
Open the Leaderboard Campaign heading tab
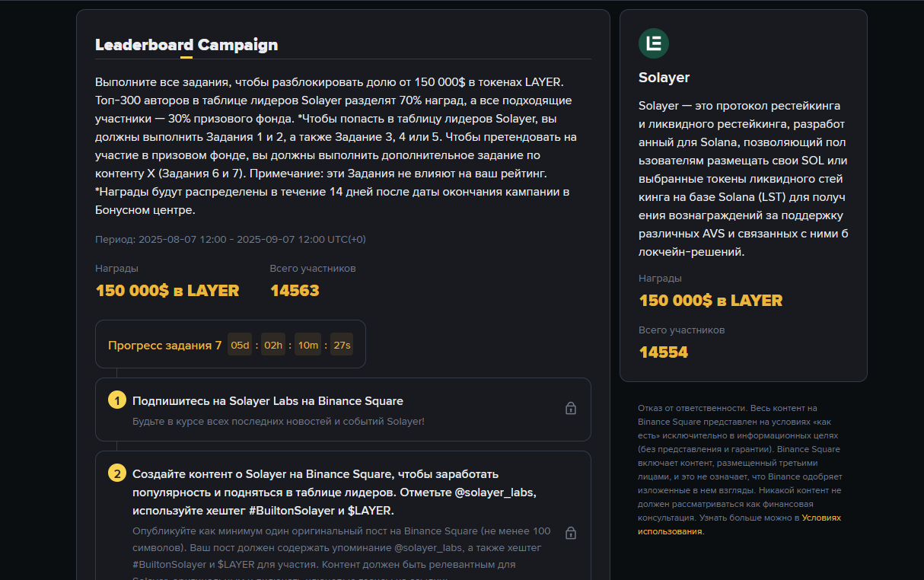point(186,45)
